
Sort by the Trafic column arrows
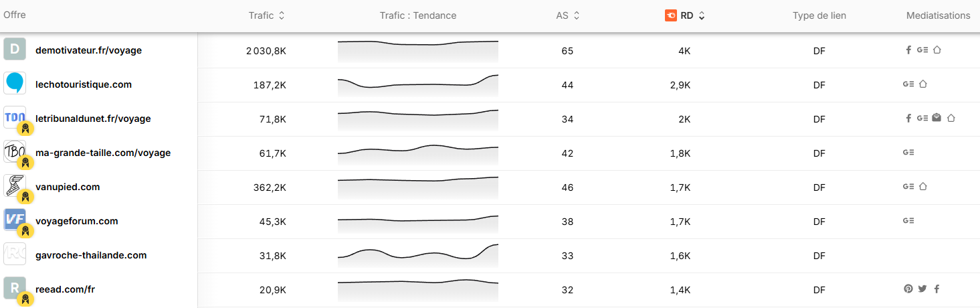pyautogui.click(x=282, y=15)
